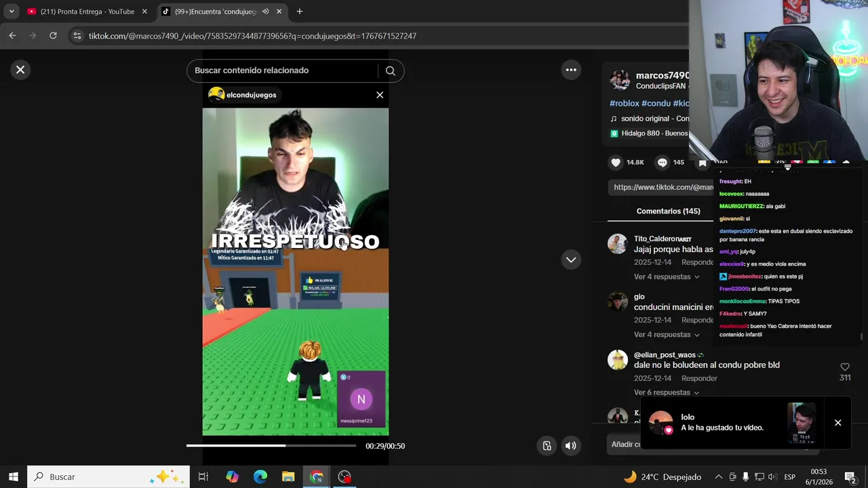View site information icon in address bar
The width and height of the screenshot is (868, 488).
(x=77, y=36)
